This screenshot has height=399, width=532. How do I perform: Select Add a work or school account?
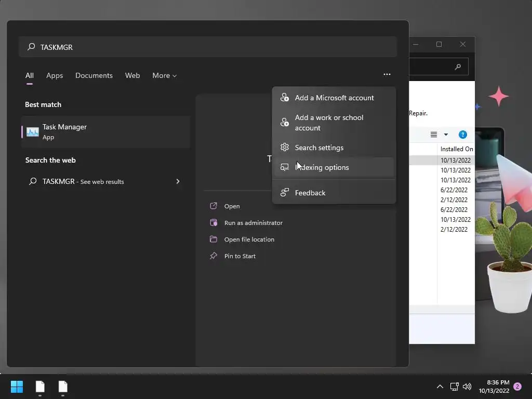334,123
